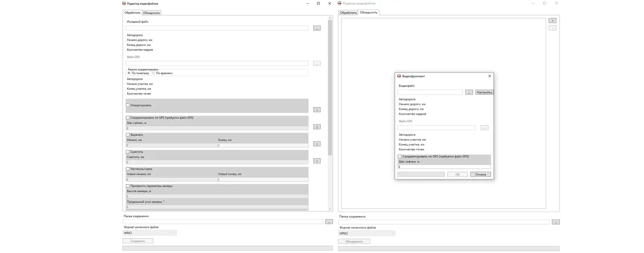Image resolution: width=644 pixels, height=253 pixels.
Task: Click browse button for Исходный файл
Action: tap(317, 28)
